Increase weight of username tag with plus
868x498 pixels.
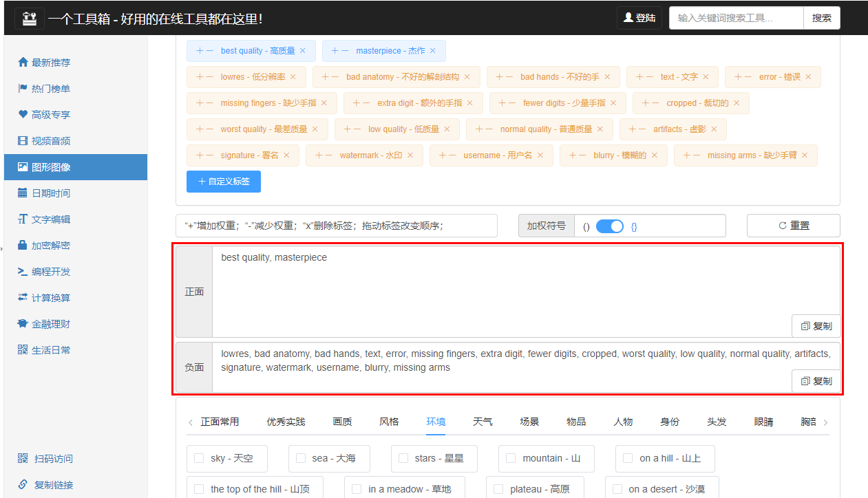(443, 155)
